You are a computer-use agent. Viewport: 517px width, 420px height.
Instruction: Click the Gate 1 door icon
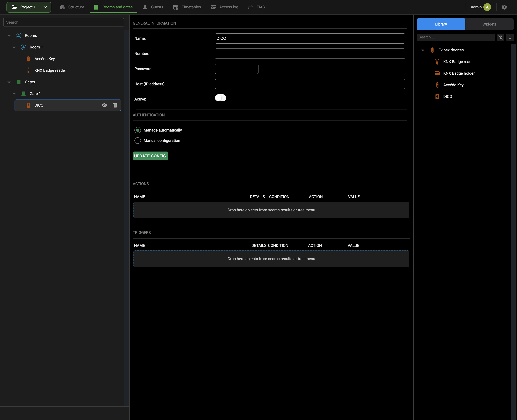pyautogui.click(x=23, y=94)
